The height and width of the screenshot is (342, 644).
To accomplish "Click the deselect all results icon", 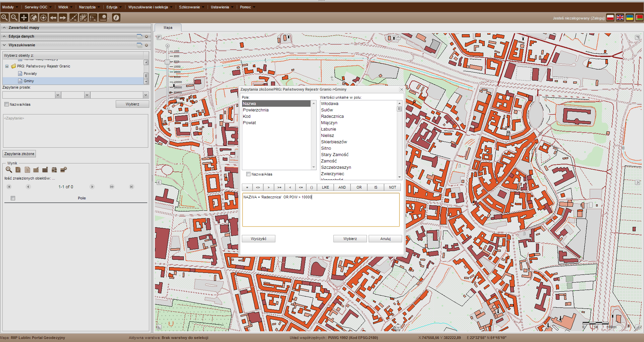I will (x=45, y=170).
